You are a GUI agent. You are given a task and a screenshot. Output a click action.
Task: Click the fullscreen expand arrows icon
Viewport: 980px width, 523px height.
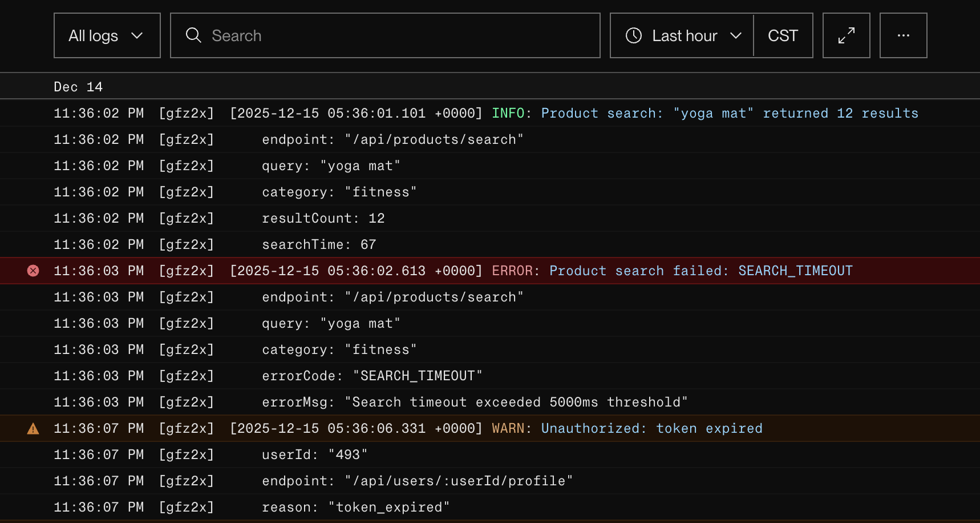(846, 35)
